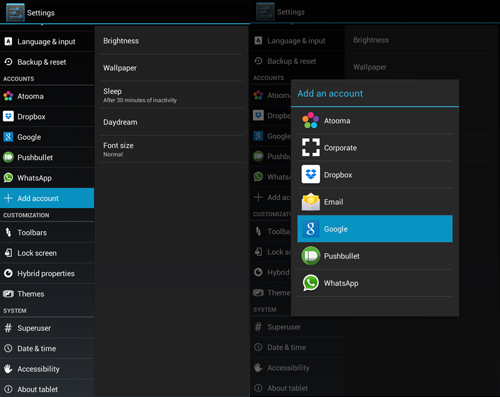Click Date & time label in left sidebar

37,349
